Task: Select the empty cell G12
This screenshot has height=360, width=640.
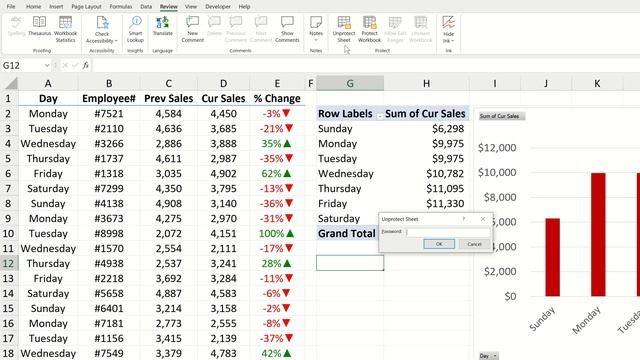Action: 350,263
